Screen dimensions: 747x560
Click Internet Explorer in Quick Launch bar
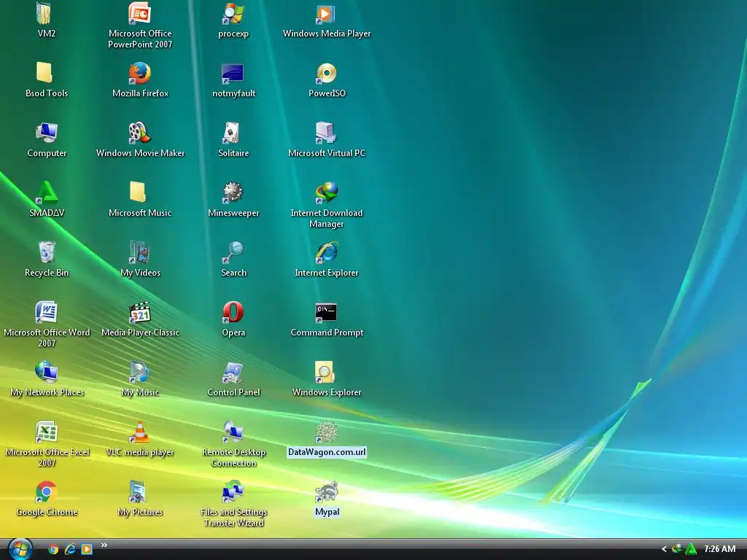click(x=70, y=549)
